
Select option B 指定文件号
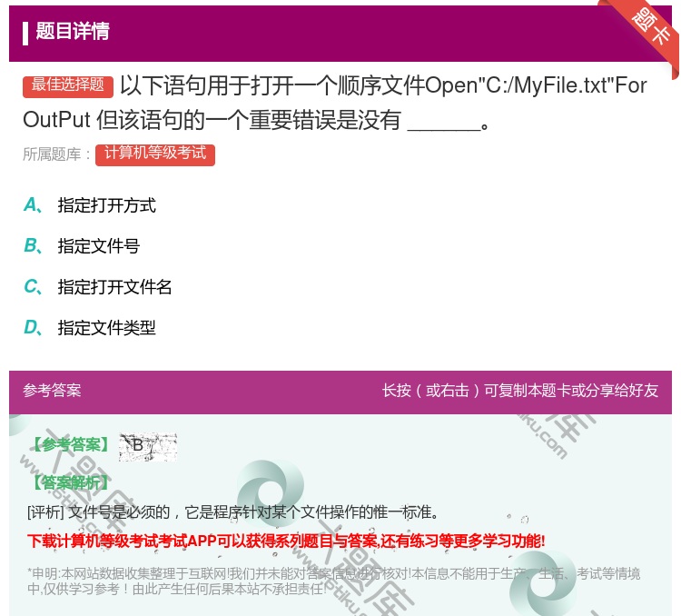[82, 246]
